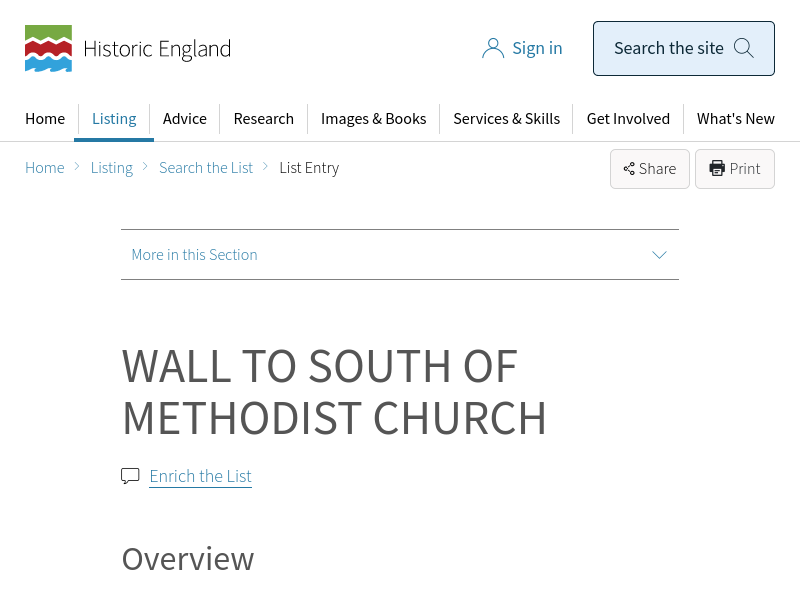The width and height of the screenshot is (800, 600).
Task: Click the share icon
Action: [629, 169]
